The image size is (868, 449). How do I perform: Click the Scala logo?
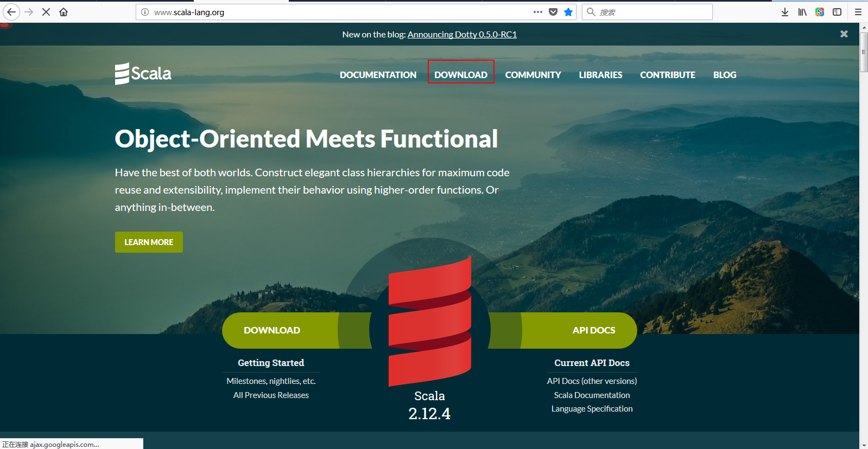143,73
